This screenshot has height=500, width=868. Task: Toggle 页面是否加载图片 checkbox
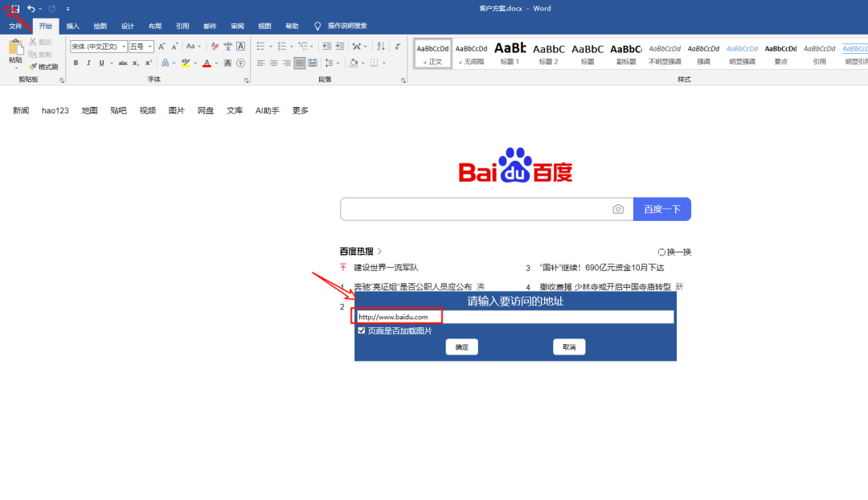point(362,330)
